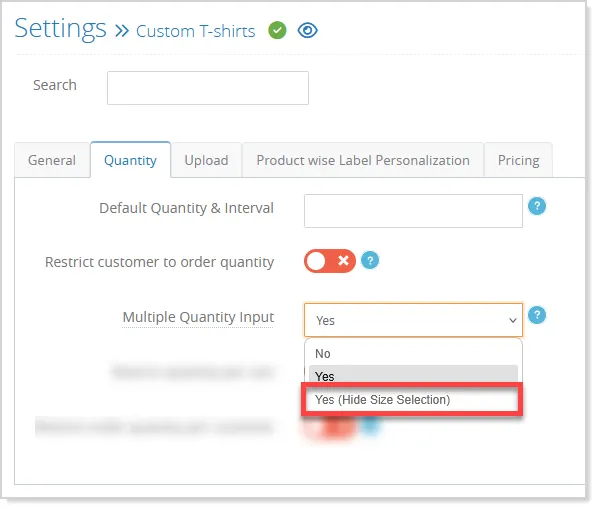Go to the Pricing tab

coord(519,160)
